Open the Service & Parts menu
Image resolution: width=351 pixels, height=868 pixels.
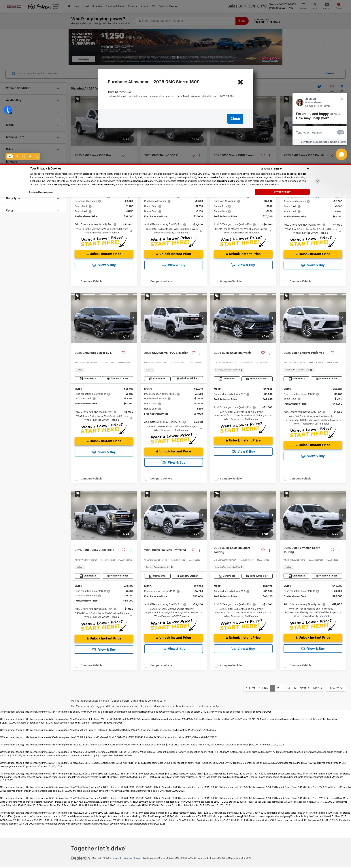(115, 6)
